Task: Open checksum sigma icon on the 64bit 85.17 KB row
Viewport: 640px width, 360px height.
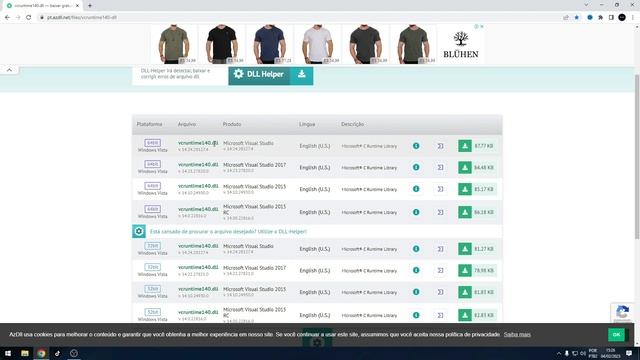Action: pos(440,189)
